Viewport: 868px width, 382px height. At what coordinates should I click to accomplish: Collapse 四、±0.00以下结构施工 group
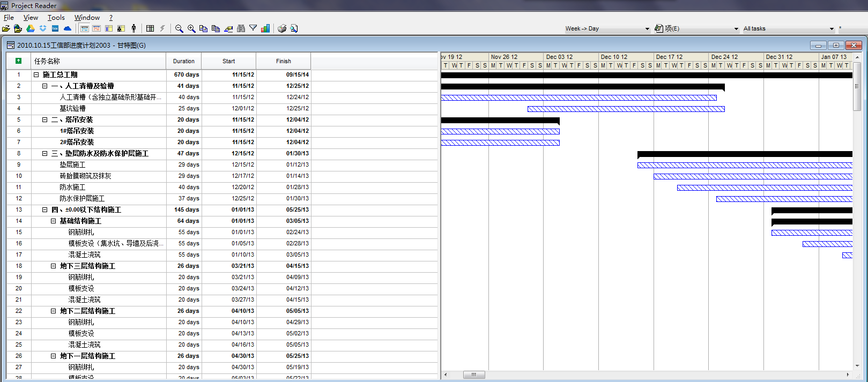pos(45,210)
